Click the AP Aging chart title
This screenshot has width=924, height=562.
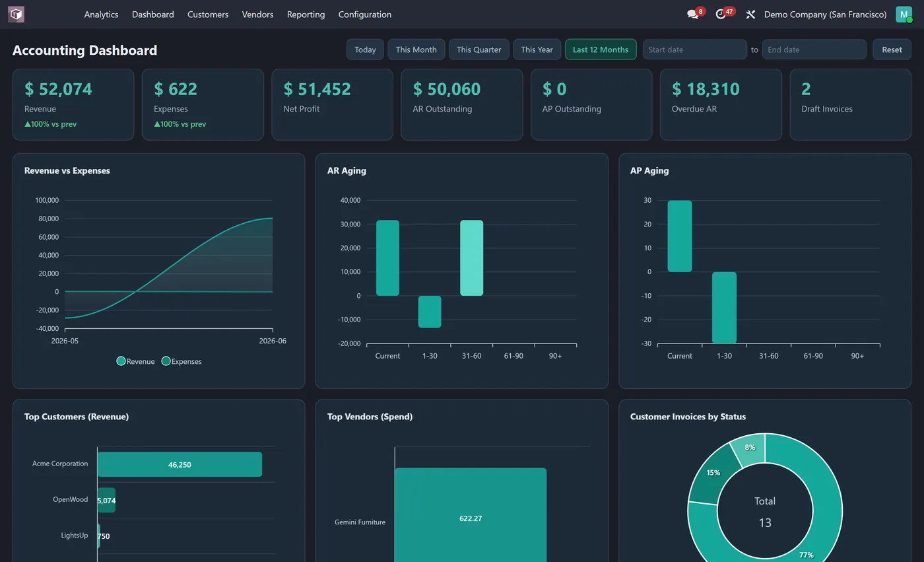(x=649, y=170)
